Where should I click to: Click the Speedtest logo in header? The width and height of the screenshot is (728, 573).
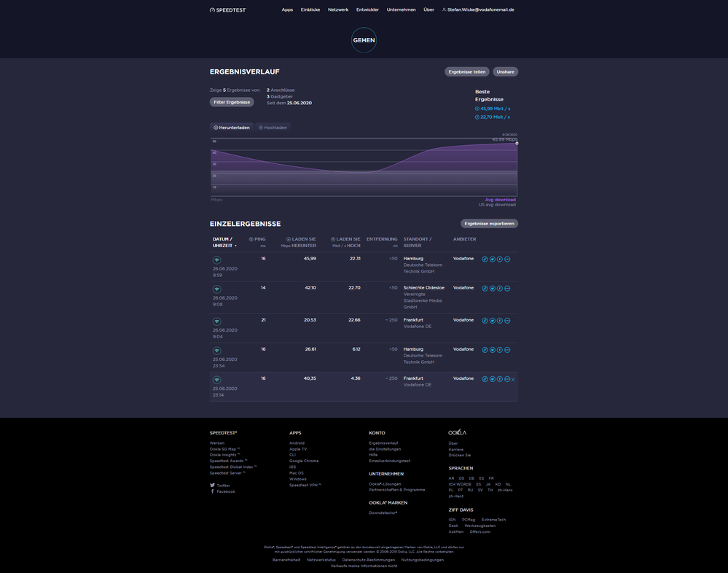pos(227,9)
